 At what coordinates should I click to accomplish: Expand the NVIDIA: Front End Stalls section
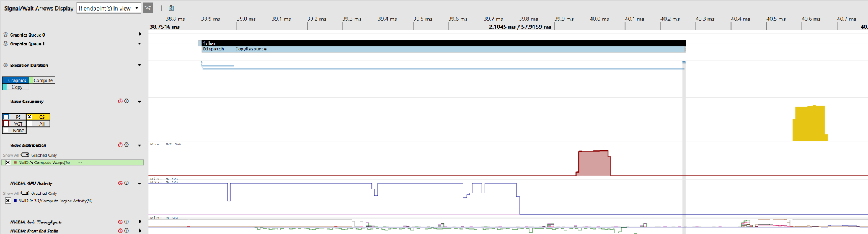coord(140,230)
